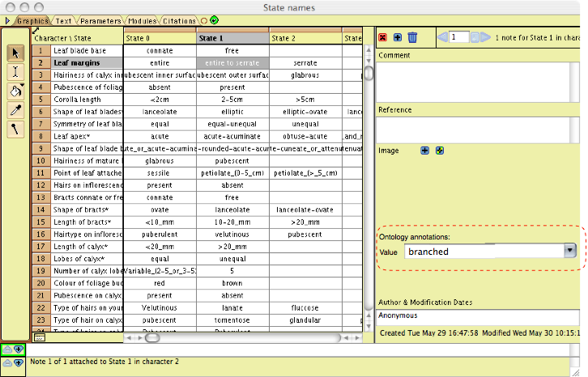Select row number 10 header
Image resolution: width=588 pixels, height=377 pixels.
point(40,161)
